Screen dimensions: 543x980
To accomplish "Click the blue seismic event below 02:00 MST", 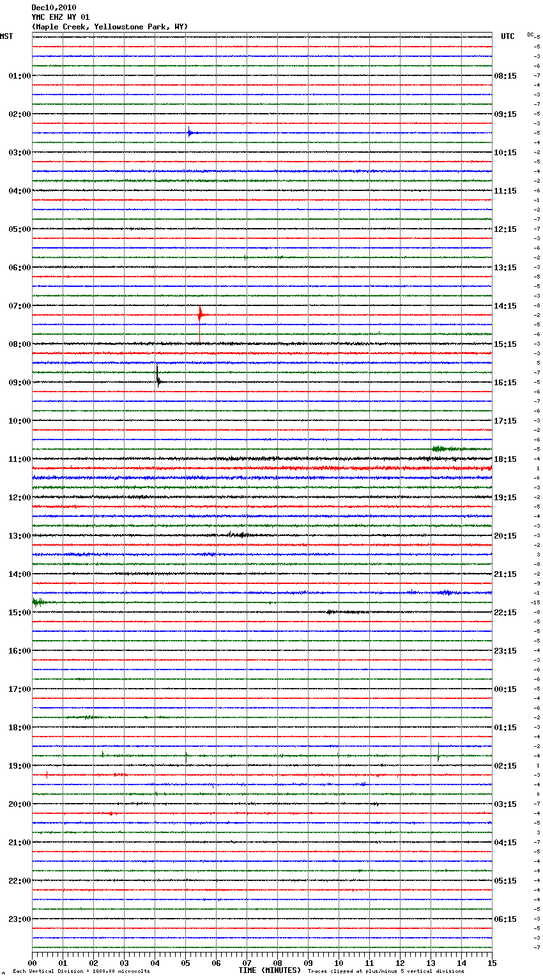I will (x=190, y=133).
